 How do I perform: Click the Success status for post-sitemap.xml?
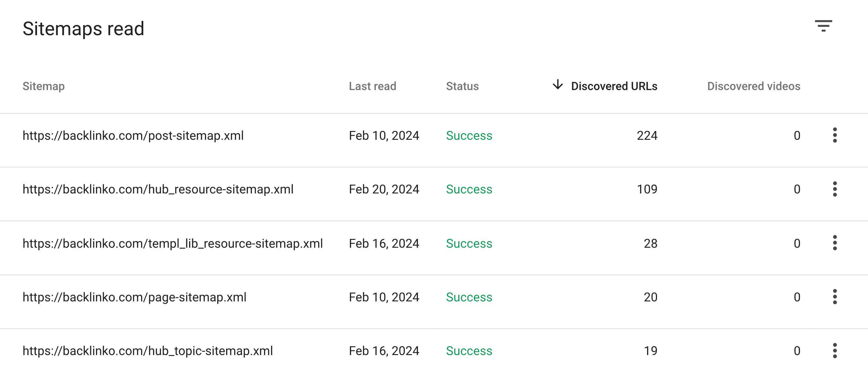tap(469, 136)
